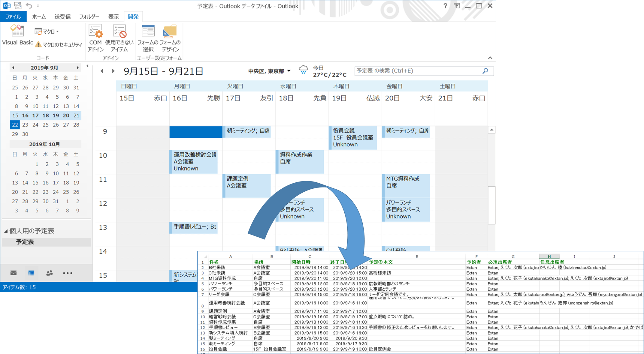Screen dimensions: 644x354
Task: Click 予定の本文 header cell in spreadsheet
Action: pos(417,262)
